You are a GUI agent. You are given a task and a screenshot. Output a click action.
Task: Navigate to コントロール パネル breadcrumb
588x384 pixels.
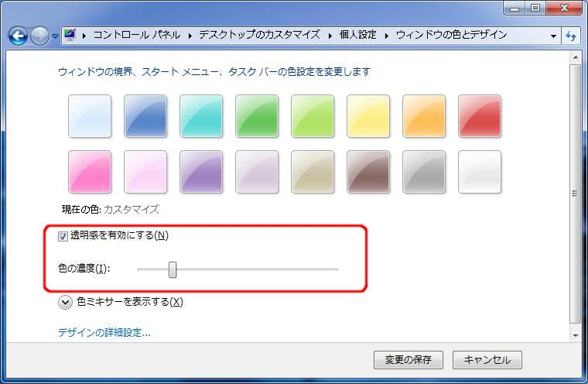pos(136,35)
